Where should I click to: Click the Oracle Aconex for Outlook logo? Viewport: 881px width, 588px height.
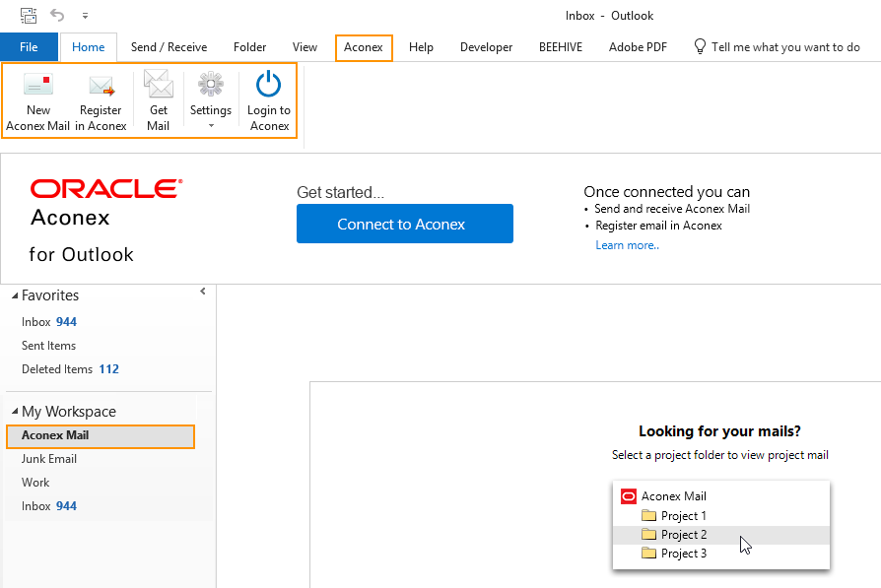106,222
